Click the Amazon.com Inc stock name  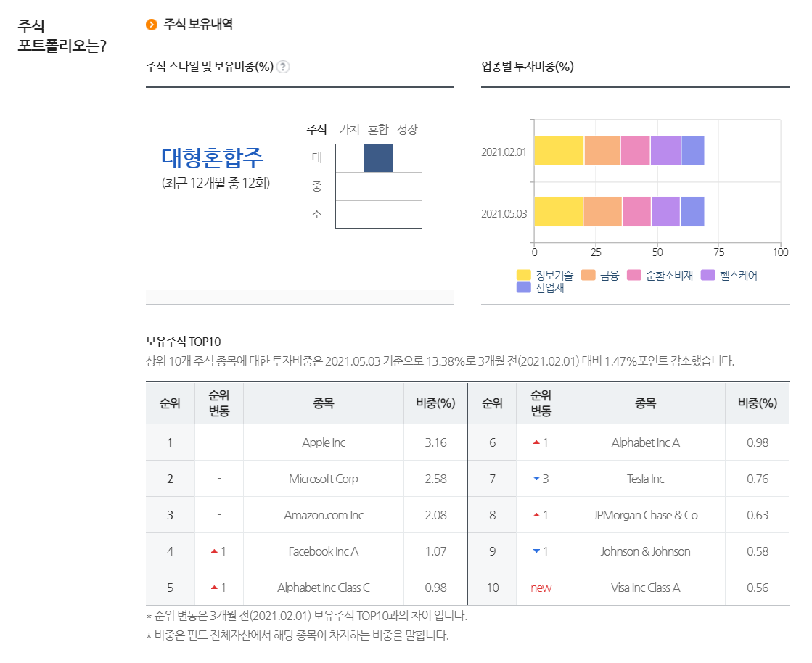click(x=324, y=515)
